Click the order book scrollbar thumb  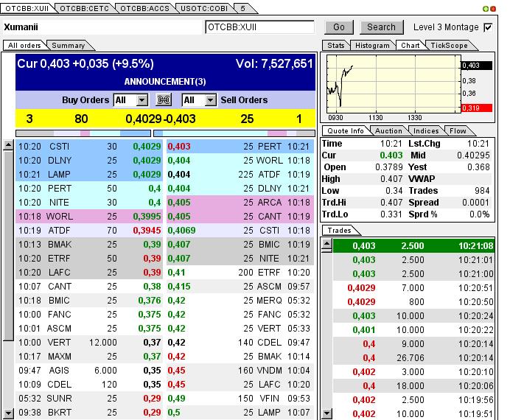click(8, 246)
